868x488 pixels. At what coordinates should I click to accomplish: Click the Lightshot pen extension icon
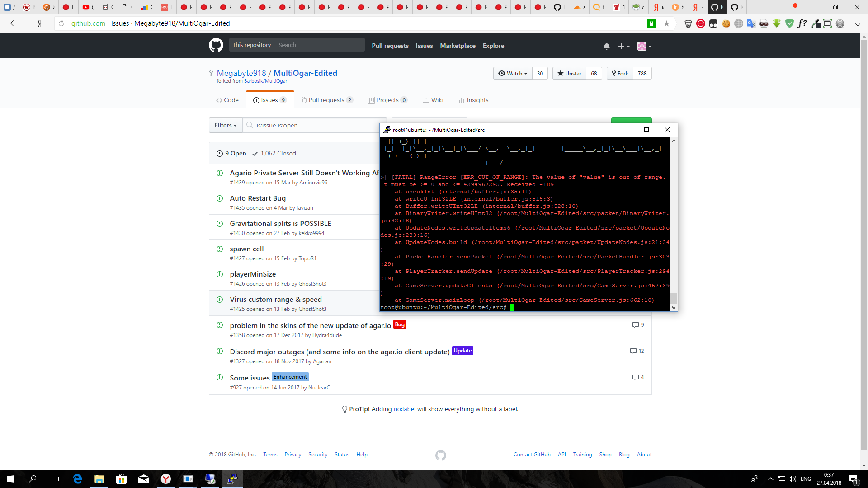[816, 23]
